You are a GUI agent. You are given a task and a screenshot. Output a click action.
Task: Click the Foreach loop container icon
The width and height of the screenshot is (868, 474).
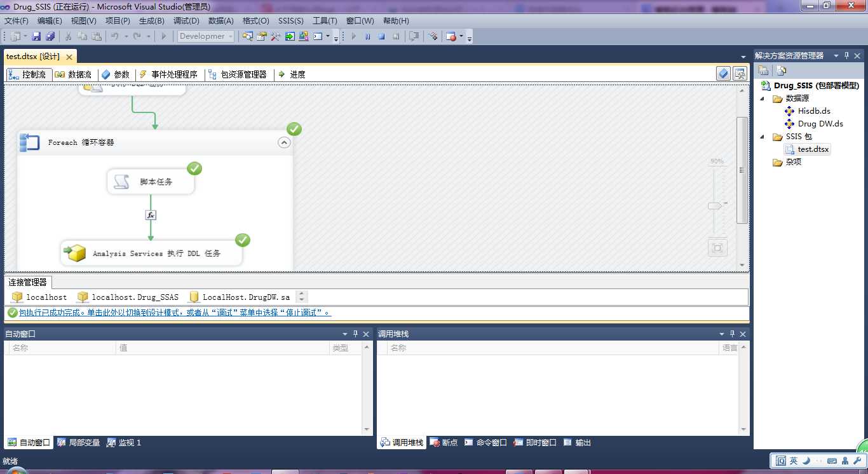(29, 142)
